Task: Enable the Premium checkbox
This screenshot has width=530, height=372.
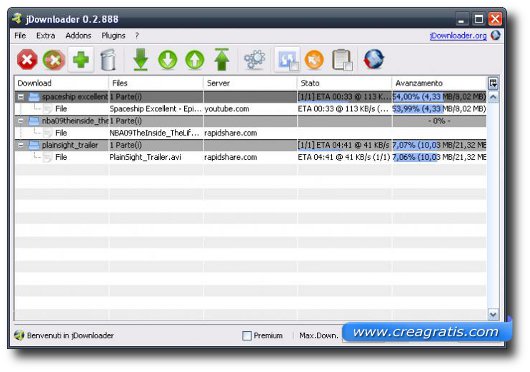Action: [x=247, y=336]
